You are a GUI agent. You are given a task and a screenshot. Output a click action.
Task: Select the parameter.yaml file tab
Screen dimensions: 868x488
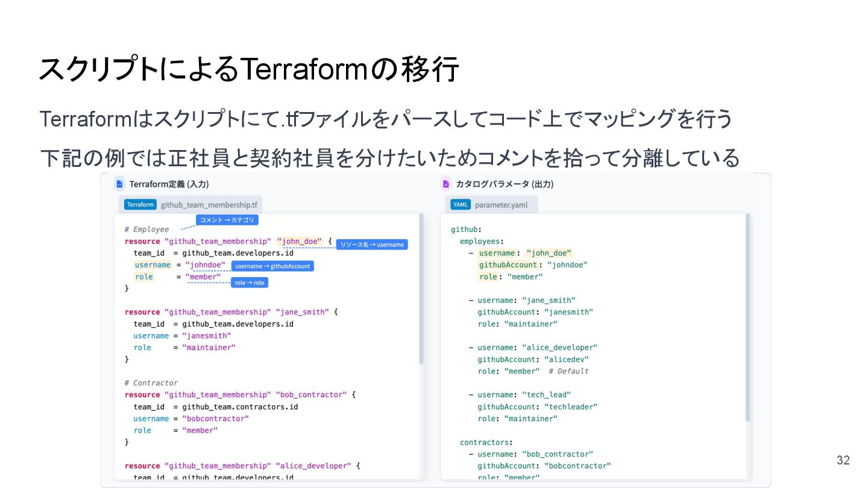tap(491, 204)
